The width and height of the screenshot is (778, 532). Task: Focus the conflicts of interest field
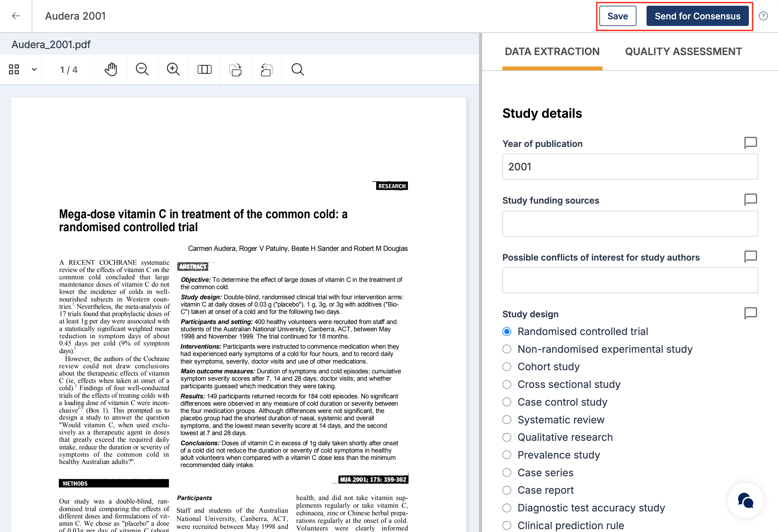(630, 280)
